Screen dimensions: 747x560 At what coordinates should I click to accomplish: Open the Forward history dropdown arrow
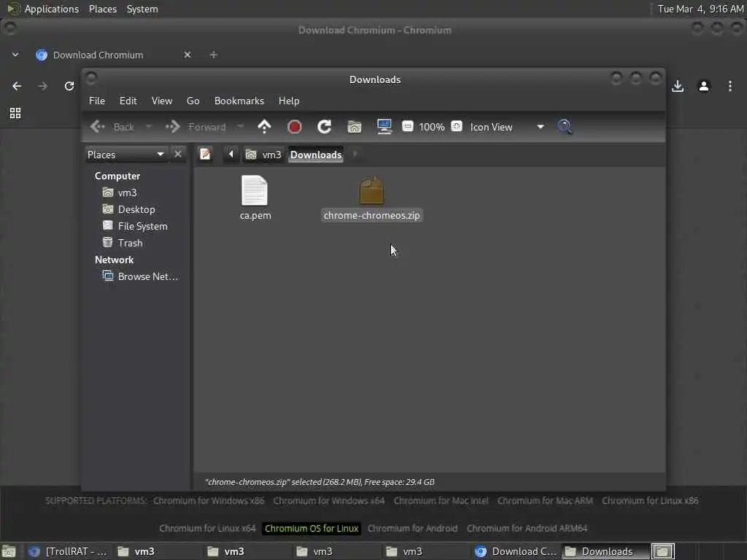click(x=240, y=127)
